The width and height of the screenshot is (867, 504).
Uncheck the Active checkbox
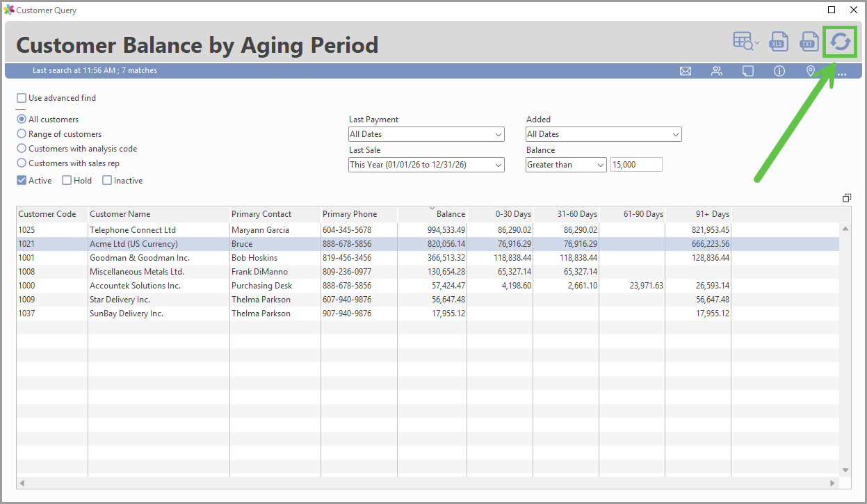click(22, 181)
